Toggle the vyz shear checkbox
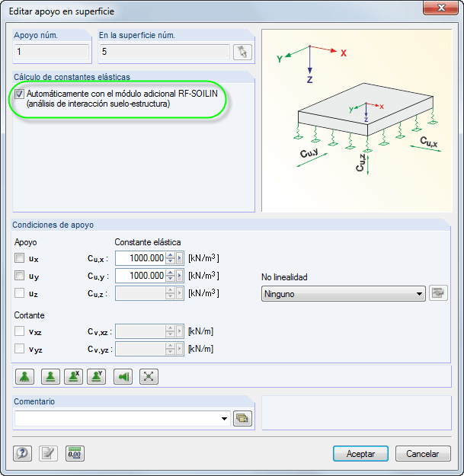Viewport: 464px width, 476px height. [x=20, y=349]
